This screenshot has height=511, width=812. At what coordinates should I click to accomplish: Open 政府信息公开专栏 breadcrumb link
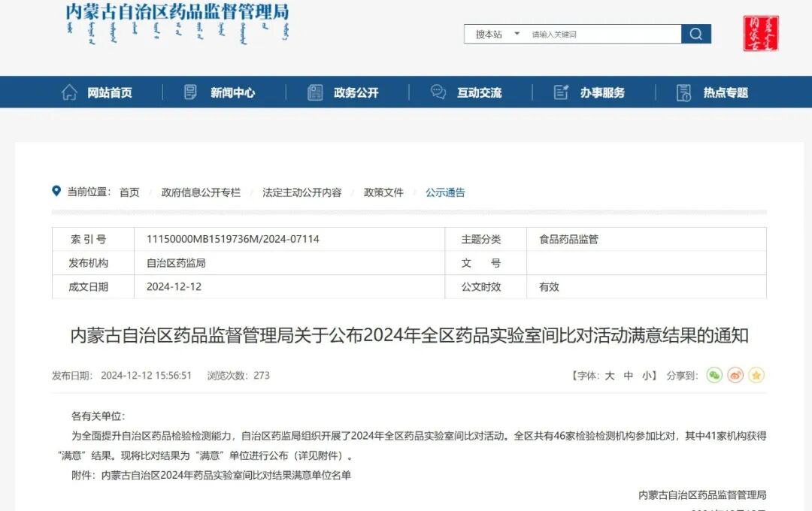(201, 192)
